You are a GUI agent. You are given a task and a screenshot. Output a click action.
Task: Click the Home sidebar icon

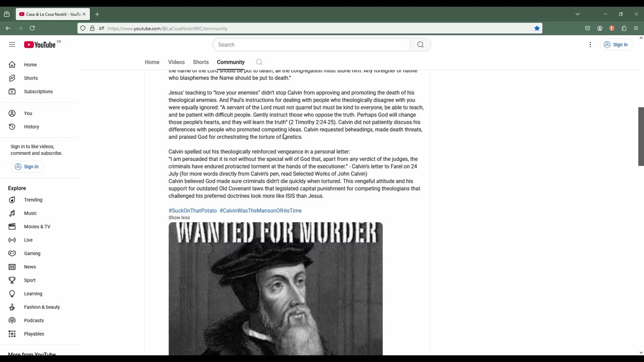point(12,65)
